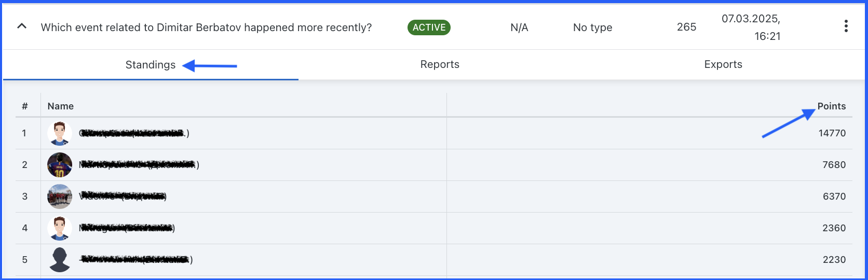Sort by the Points column header

click(x=831, y=106)
